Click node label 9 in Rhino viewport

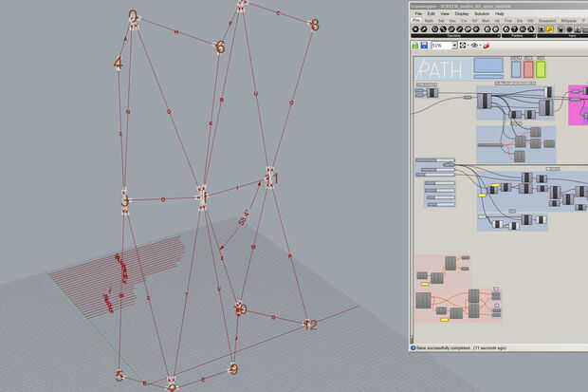233,369
